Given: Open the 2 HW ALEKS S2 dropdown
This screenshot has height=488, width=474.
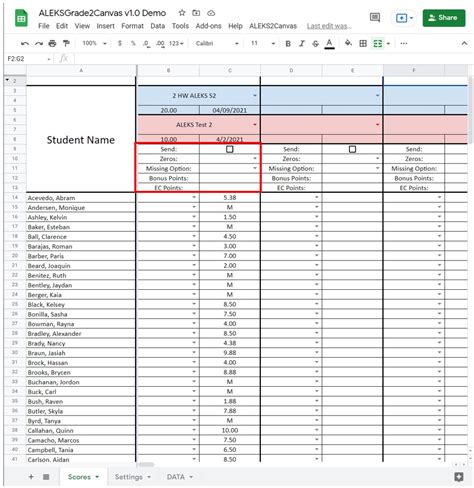Looking at the screenshot, I should coord(255,96).
